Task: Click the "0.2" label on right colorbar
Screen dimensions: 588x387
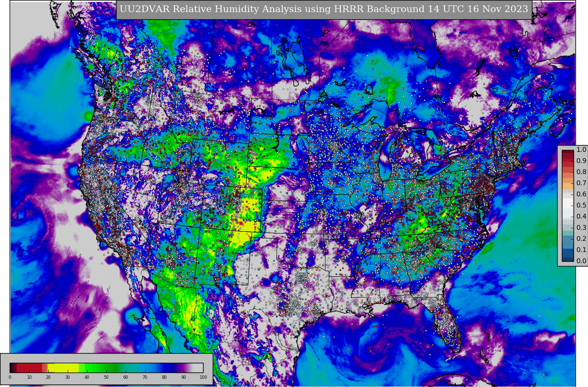Action: coord(581,238)
